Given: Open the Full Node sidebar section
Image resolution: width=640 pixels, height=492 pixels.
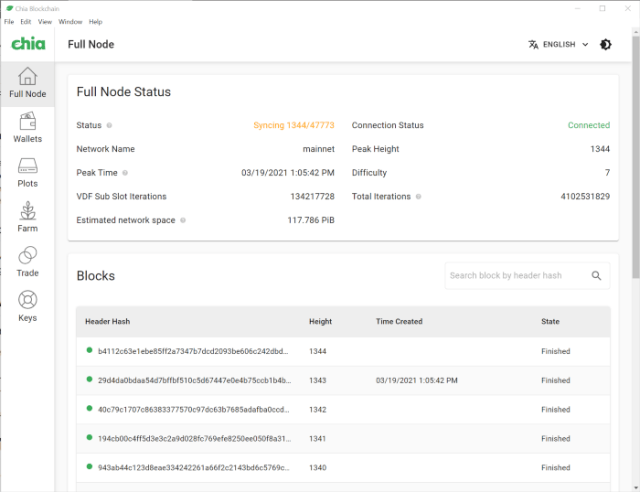Looking at the screenshot, I should (27, 83).
